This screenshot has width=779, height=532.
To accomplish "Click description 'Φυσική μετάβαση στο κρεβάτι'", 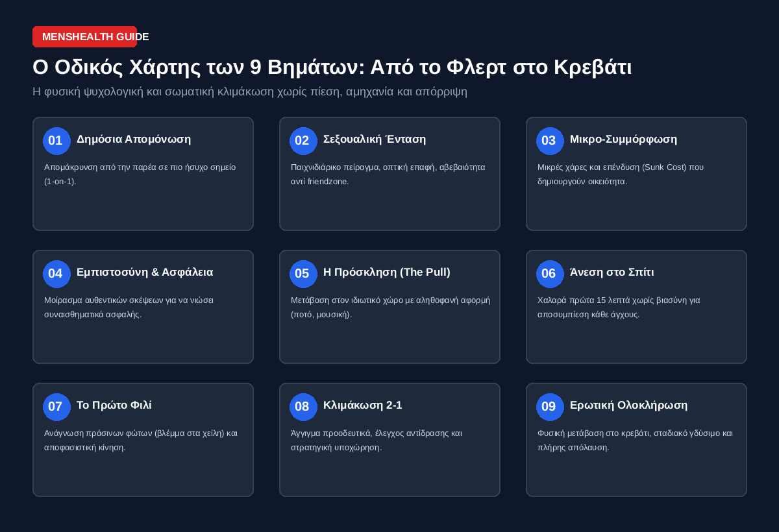I will (635, 440).
